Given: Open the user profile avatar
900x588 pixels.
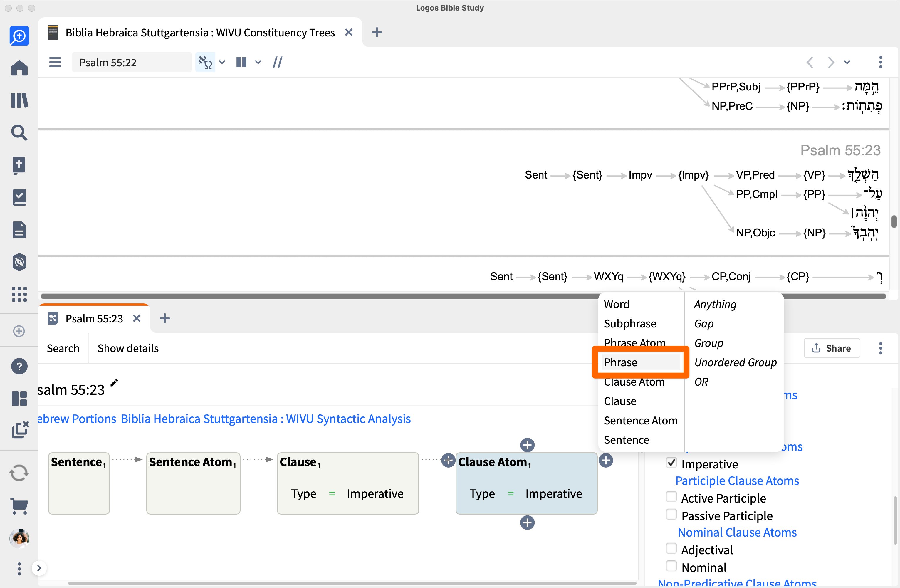Looking at the screenshot, I should tap(19, 538).
